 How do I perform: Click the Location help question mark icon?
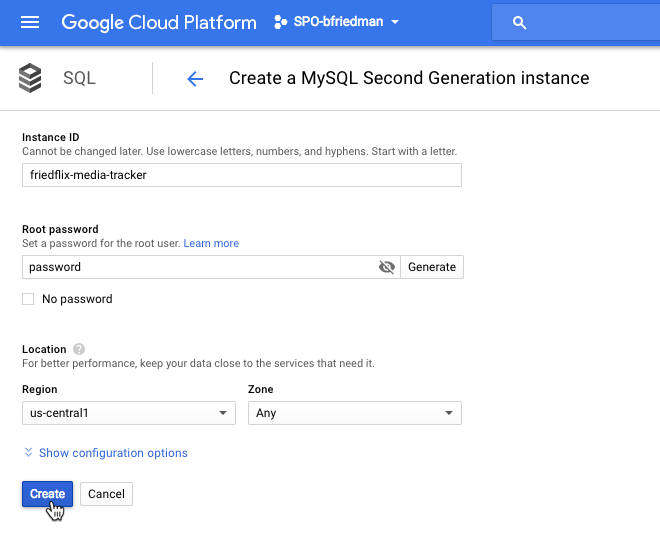(79, 349)
